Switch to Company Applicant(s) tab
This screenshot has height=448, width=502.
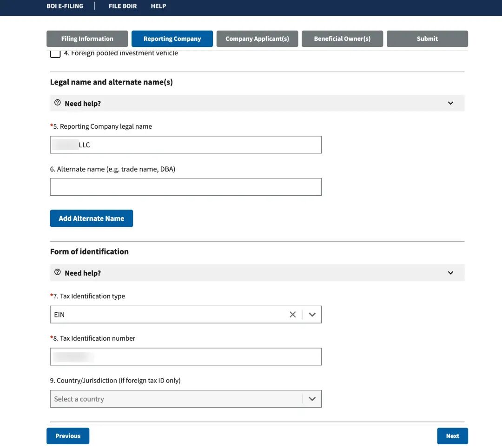[x=257, y=39]
